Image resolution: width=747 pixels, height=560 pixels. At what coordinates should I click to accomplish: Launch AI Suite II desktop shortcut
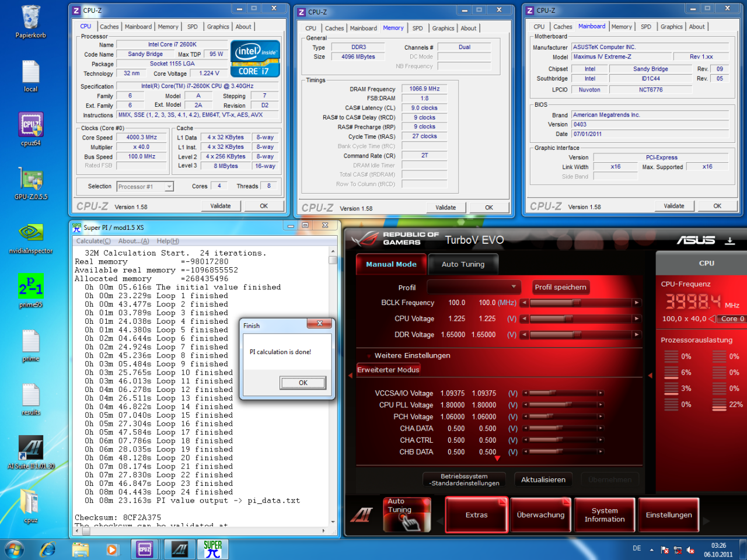coord(30,452)
